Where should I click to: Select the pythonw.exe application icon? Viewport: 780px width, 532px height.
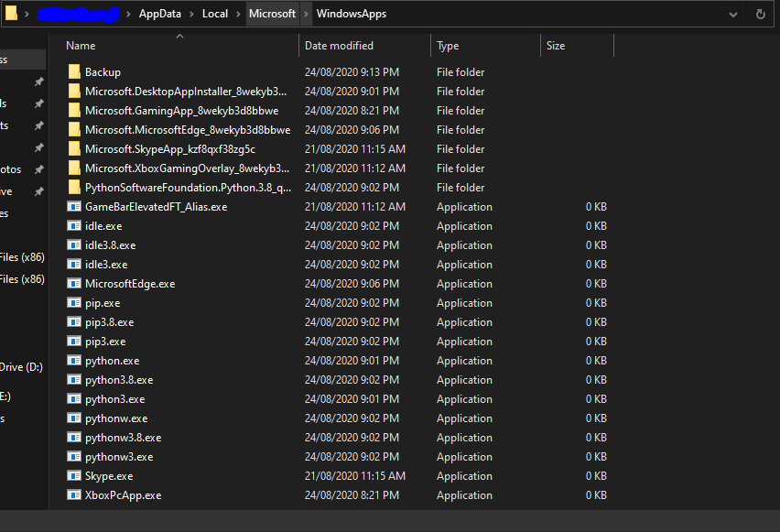coord(74,418)
